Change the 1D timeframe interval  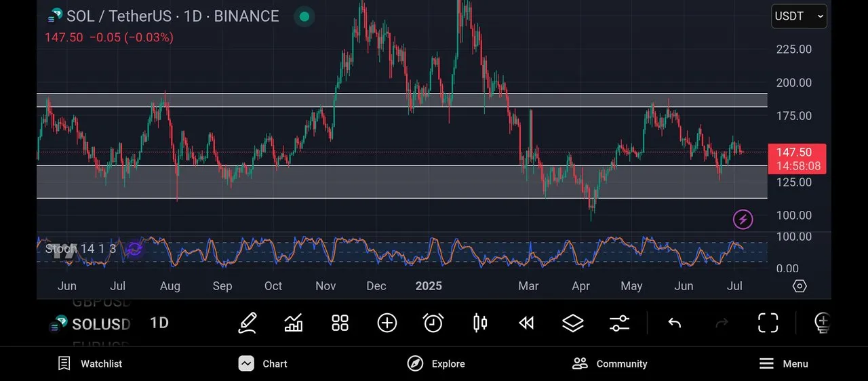click(159, 323)
